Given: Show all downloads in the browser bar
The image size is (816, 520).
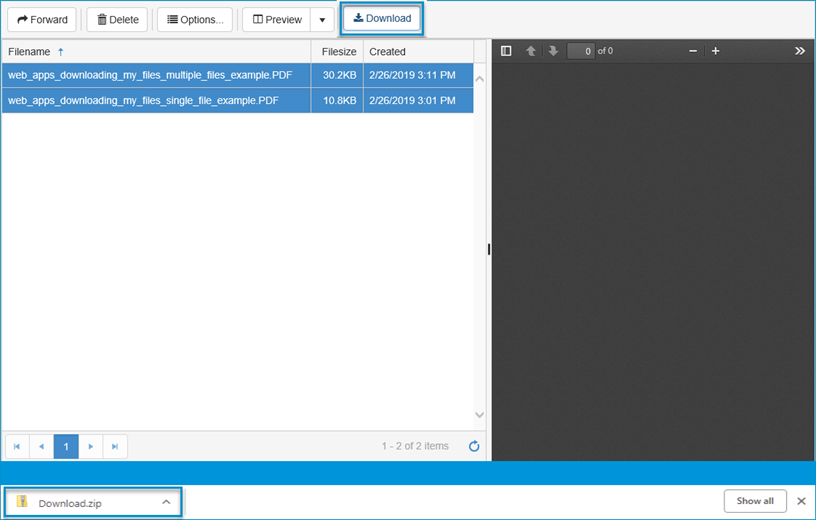Looking at the screenshot, I should (x=754, y=501).
